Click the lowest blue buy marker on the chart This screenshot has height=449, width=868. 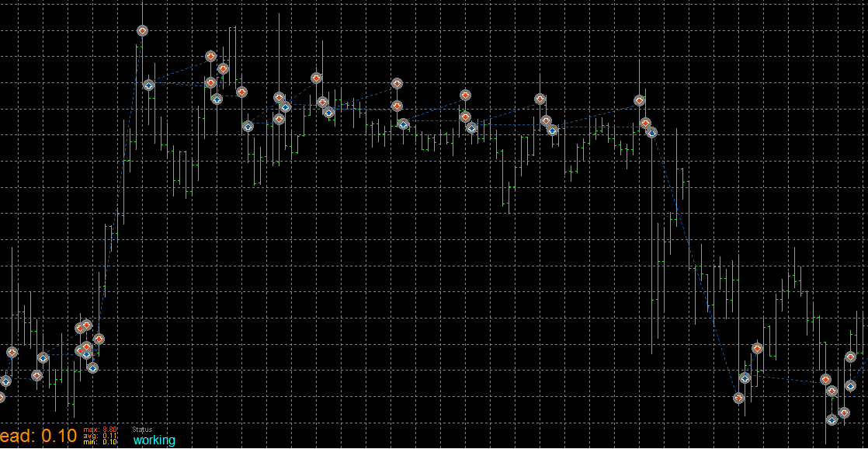tap(832, 419)
